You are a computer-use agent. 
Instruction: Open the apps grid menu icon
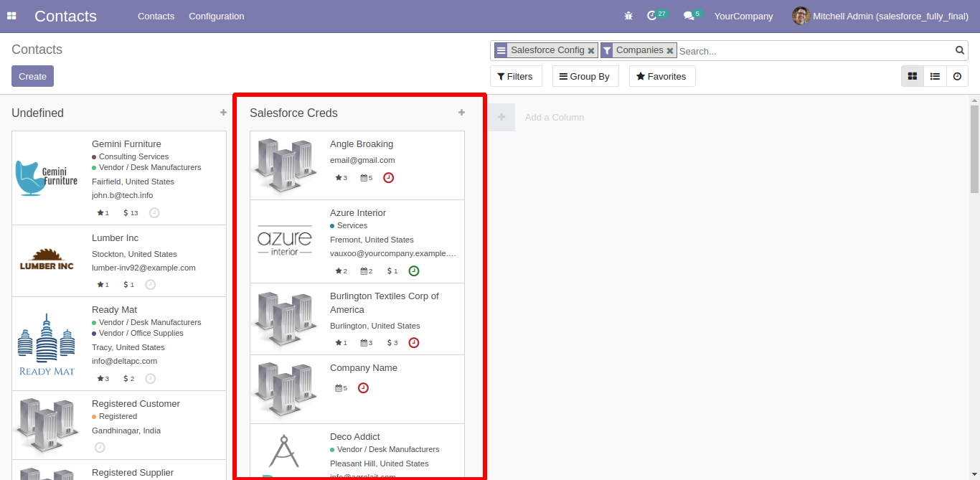click(x=11, y=16)
